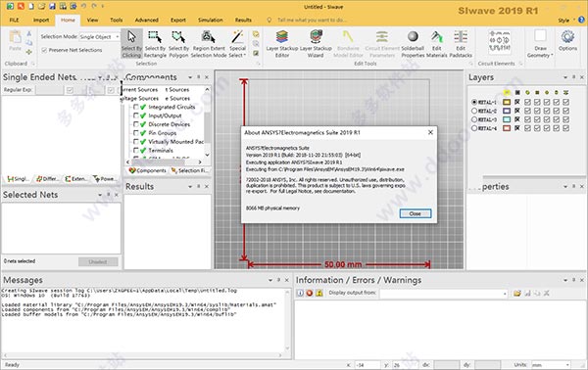
Task: Expand the Selection Mode Single Object dropdown
Action: coord(99,36)
